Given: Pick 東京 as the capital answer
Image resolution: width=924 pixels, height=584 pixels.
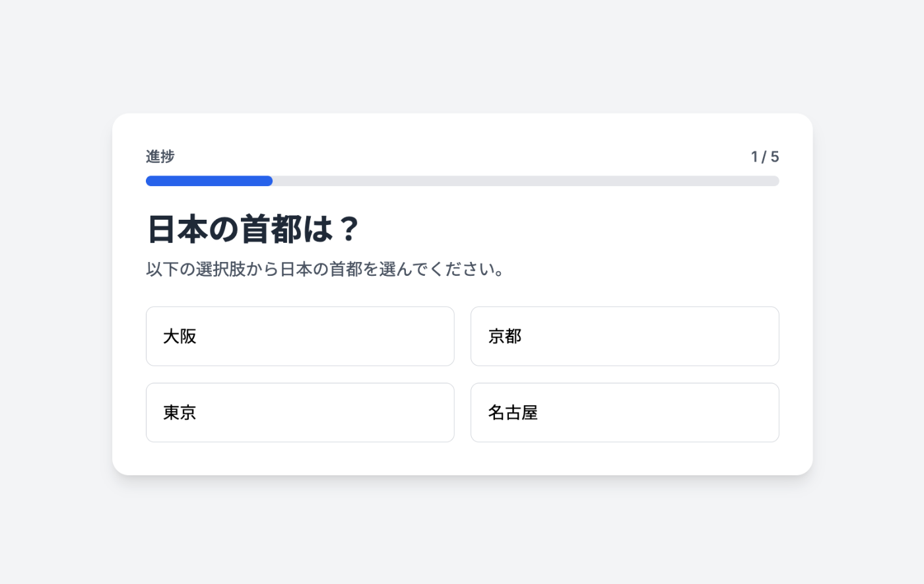Looking at the screenshot, I should pyautogui.click(x=300, y=412).
